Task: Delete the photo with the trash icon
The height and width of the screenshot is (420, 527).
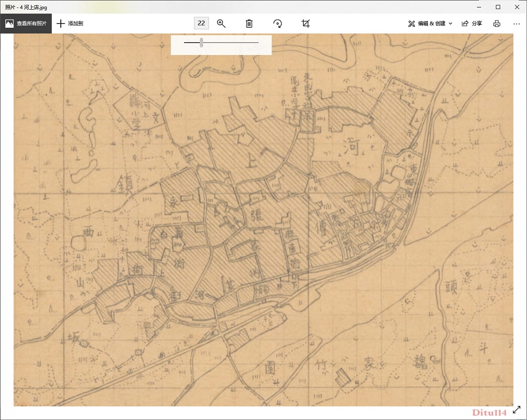Action: [x=249, y=23]
